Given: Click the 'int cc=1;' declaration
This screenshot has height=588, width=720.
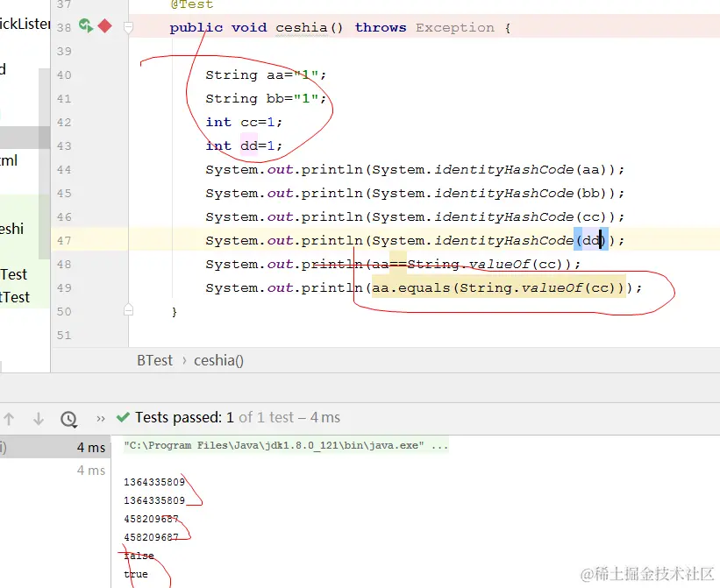Looking at the screenshot, I should point(244,123).
